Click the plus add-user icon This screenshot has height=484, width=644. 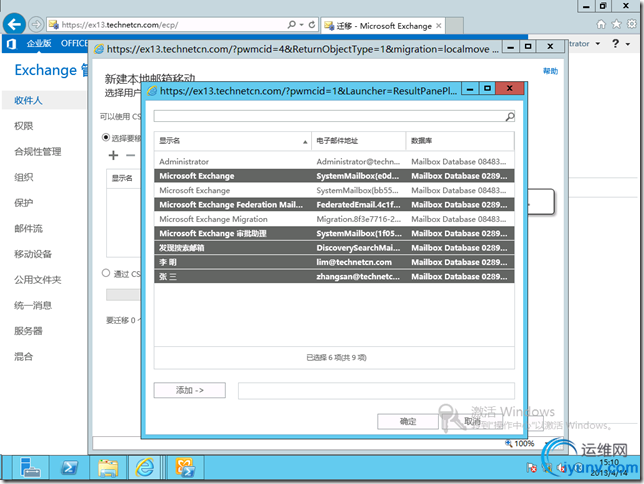[113, 155]
